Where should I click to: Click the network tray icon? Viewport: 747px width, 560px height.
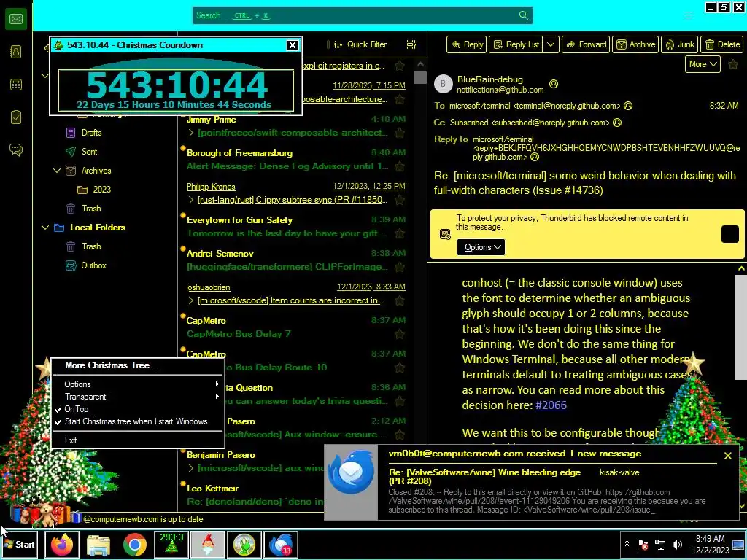coord(659,544)
